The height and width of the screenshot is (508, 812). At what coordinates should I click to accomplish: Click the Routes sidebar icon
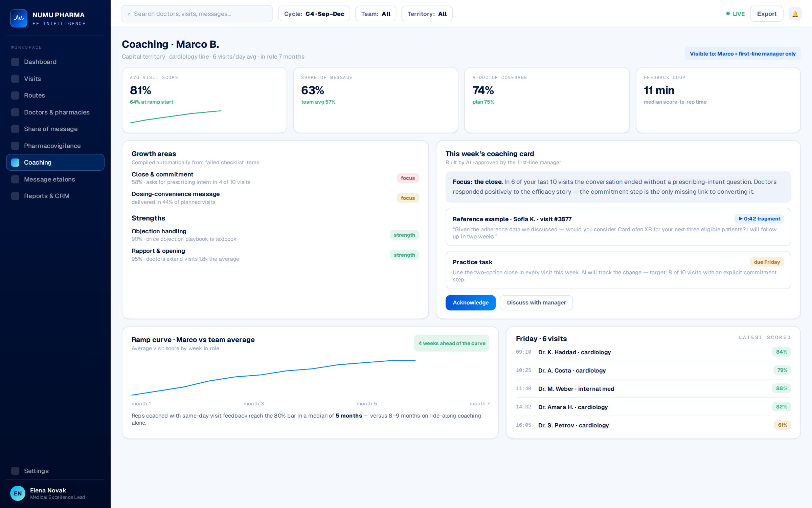click(15, 96)
